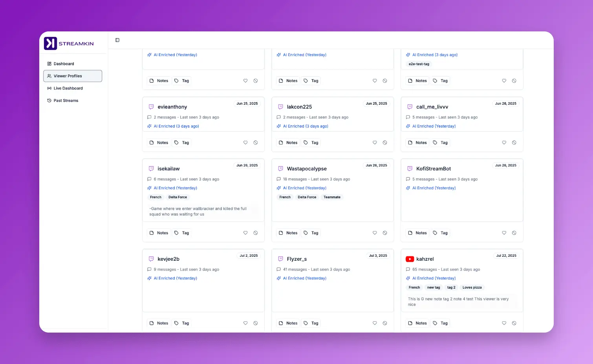Viewport: 593px width, 364px height.
Task: Click the French tag on isekailaw
Action: 156,197
